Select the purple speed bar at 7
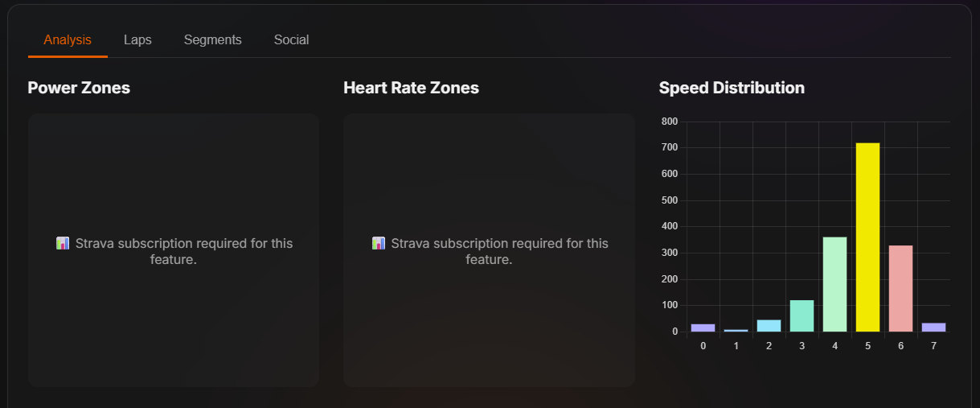Image resolution: width=980 pixels, height=408 pixels. click(x=933, y=328)
